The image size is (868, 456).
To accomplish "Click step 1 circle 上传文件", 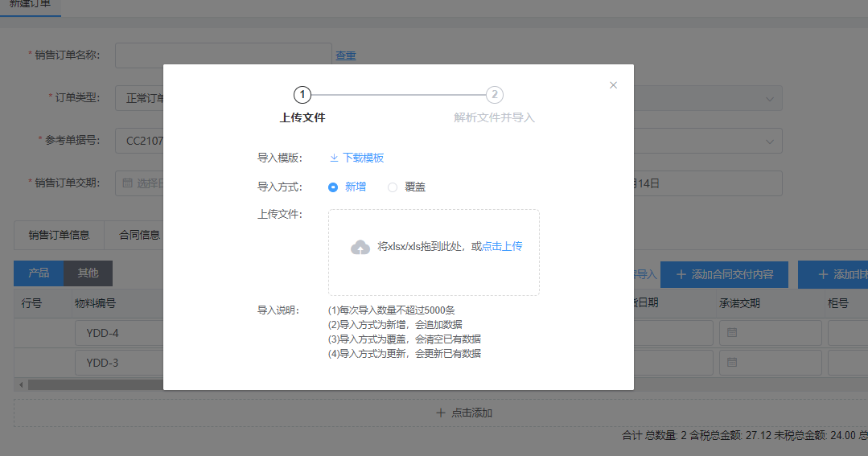I will pyautogui.click(x=302, y=95).
